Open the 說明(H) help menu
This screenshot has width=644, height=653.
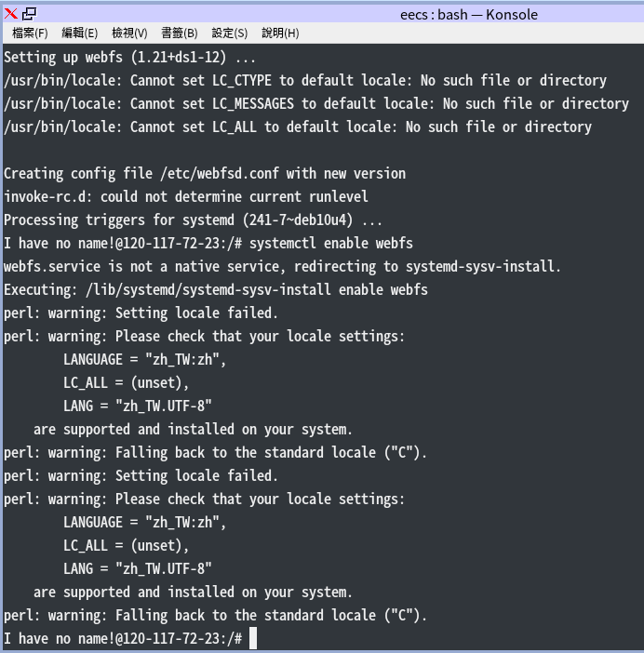pos(280,33)
